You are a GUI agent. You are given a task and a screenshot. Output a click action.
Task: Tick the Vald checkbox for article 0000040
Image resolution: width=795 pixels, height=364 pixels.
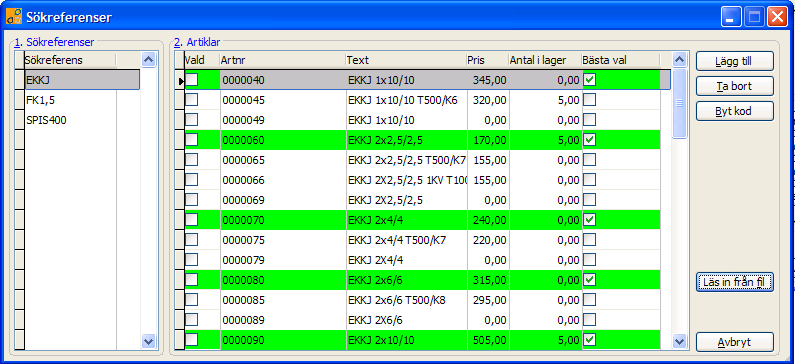191,80
